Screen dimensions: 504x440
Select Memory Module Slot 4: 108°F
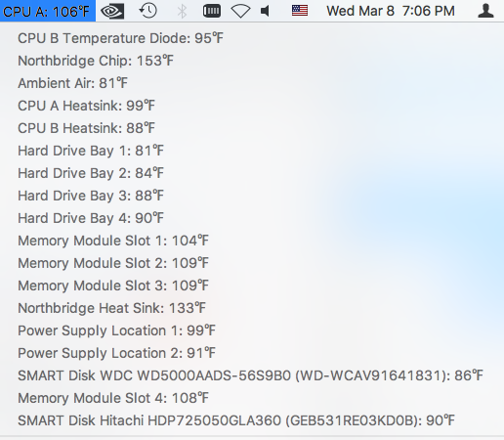tap(252, 398)
